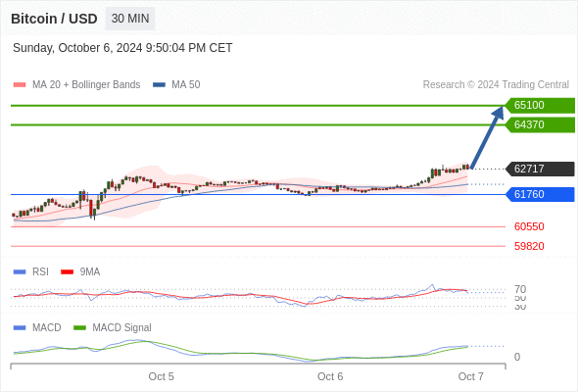578x392 pixels.
Task: Click the MA 50 legend swatch
Action: [x=159, y=85]
